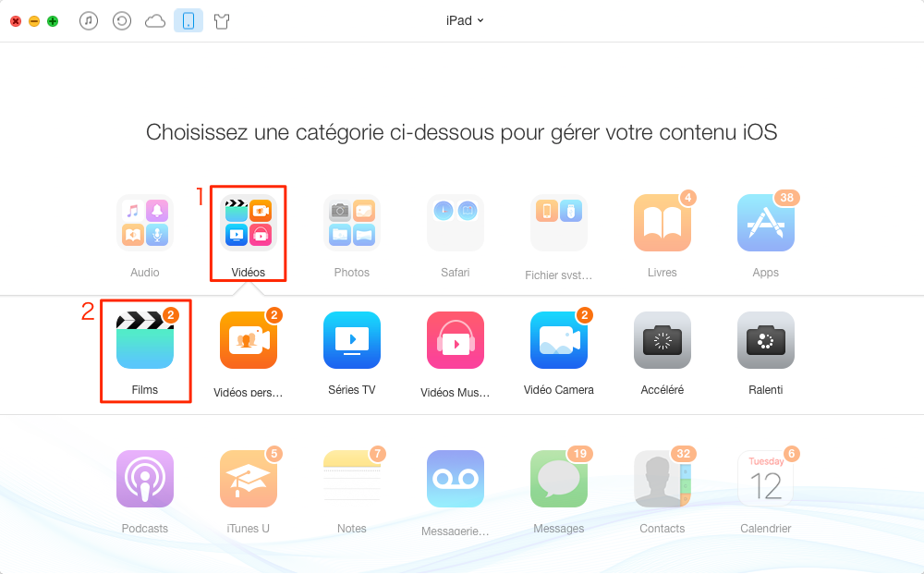
Task: Expand the iPad device dropdown
Action: click(x=465, y=20)
